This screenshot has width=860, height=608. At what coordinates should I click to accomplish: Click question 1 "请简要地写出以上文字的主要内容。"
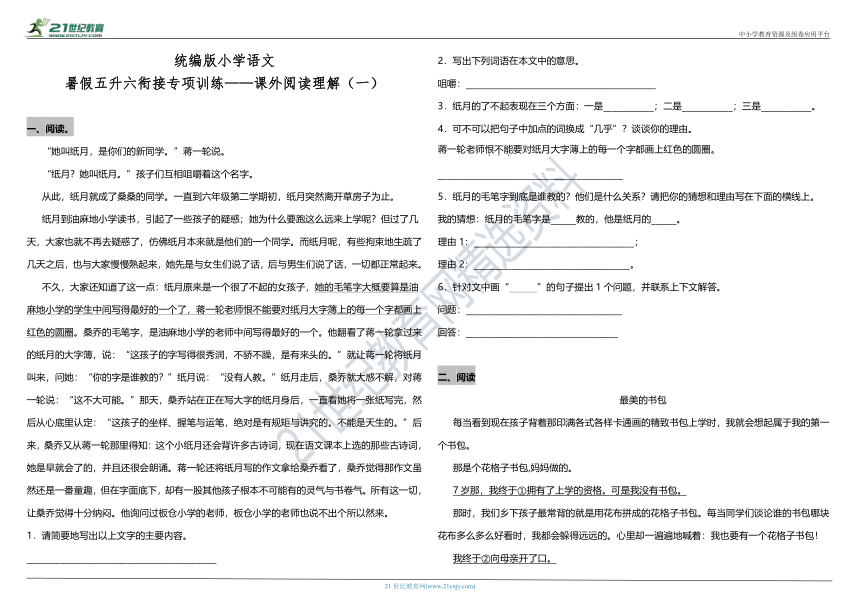[x=107, y=536]
